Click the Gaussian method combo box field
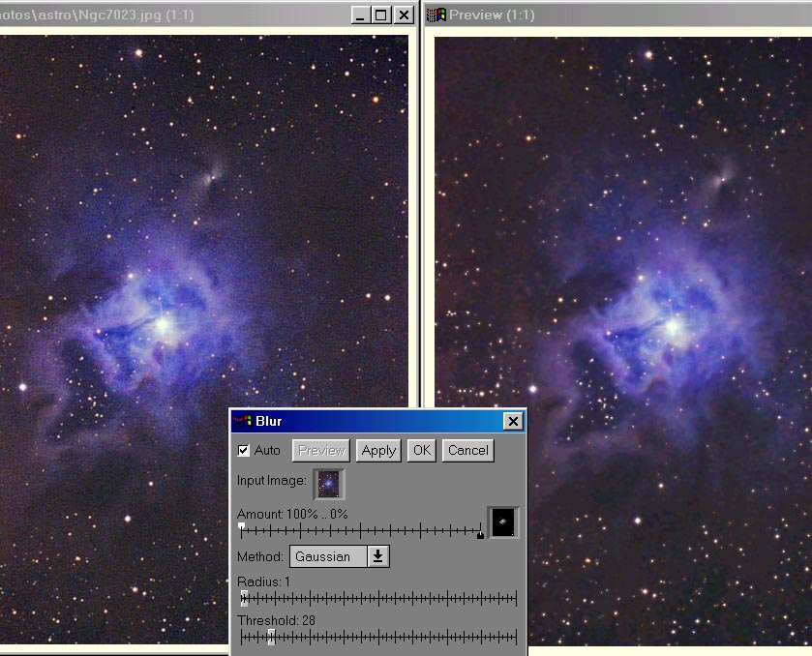812x656 pixels. click(x=327, y=556)
